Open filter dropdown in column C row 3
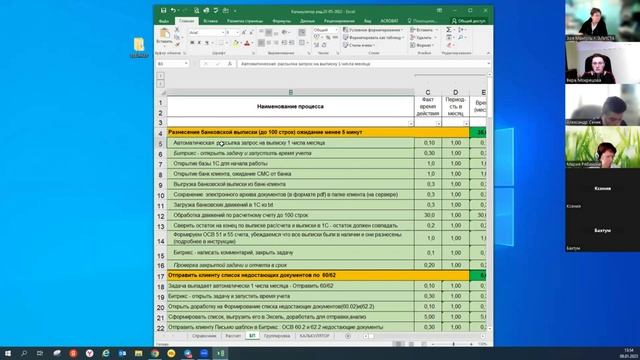Viewport: 640px width, 360px height. point(438,123)
